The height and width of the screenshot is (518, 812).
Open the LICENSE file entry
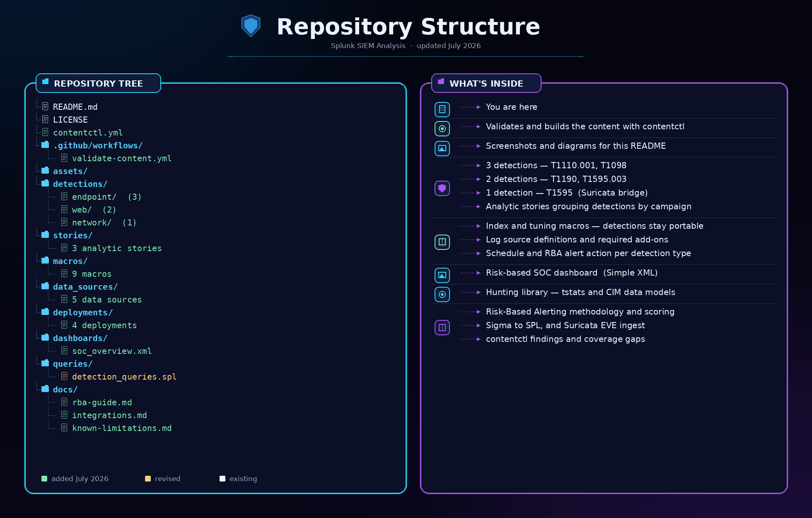pos(70,120)
